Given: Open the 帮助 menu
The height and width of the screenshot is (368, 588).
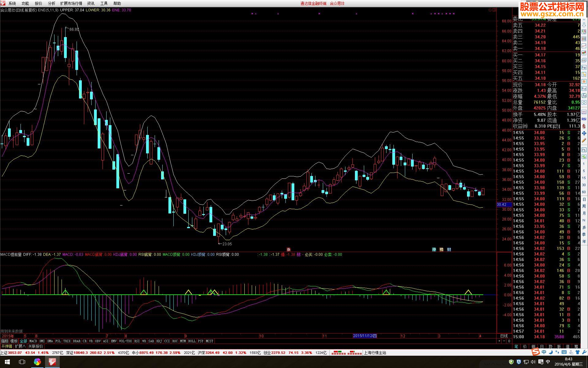Looking at the screenshot, I should [x=117, y=3].
